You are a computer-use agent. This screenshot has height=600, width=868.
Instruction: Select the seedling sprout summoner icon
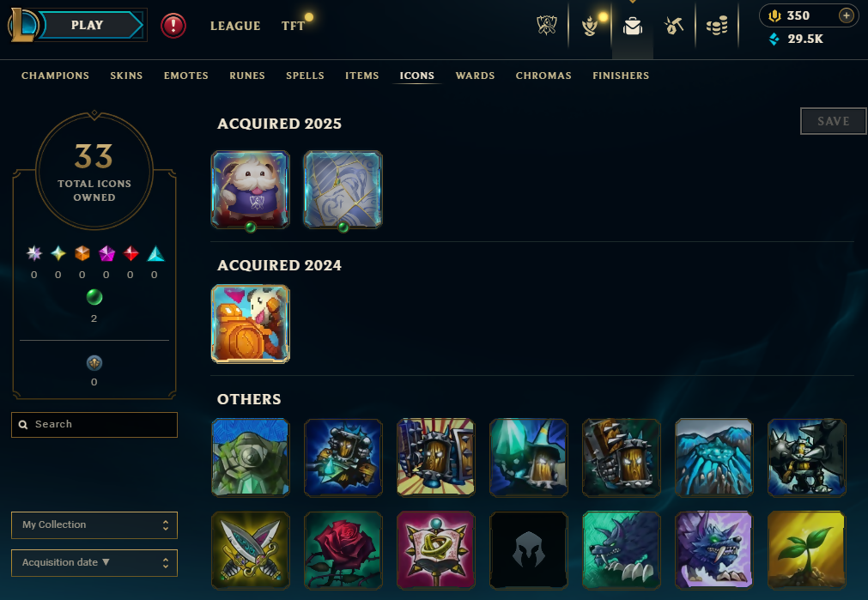pos(806,550)
